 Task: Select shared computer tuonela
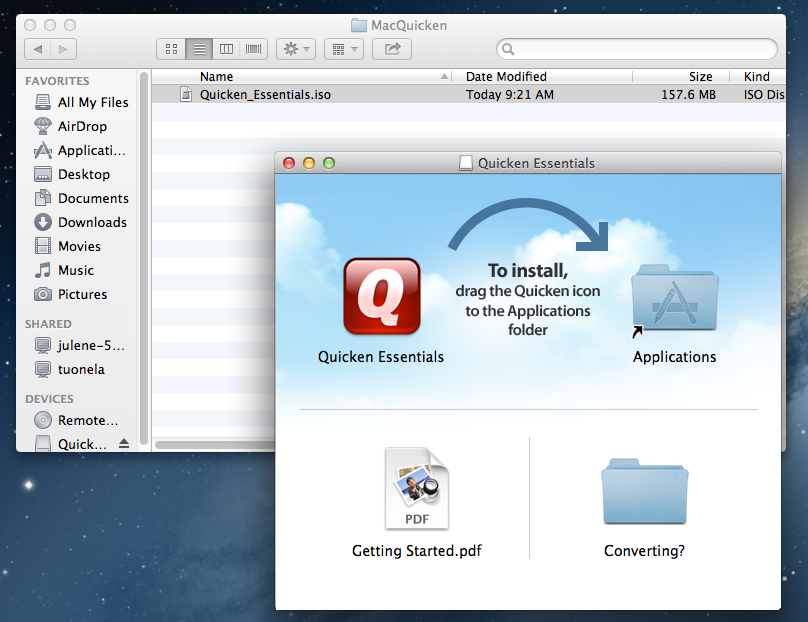69,369
